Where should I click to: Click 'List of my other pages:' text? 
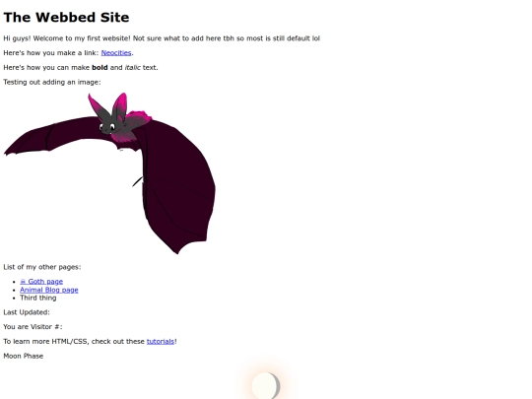(42, 267)
